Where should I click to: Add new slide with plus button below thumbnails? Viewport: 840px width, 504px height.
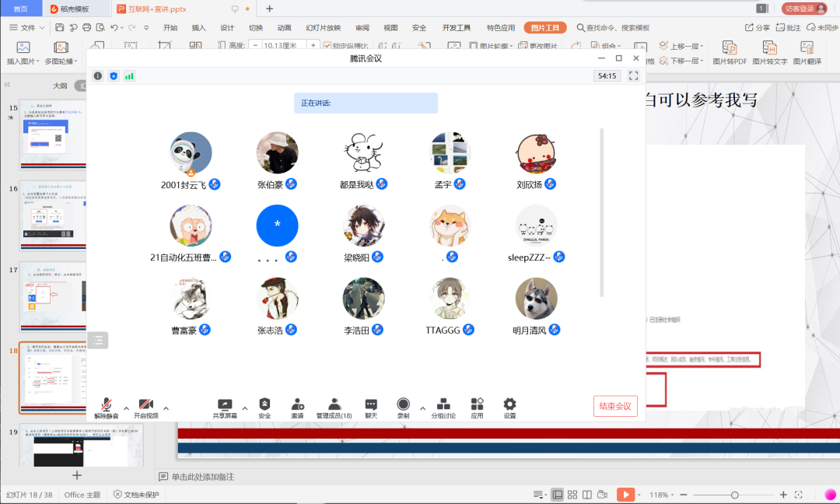click(x=77, y=475)
